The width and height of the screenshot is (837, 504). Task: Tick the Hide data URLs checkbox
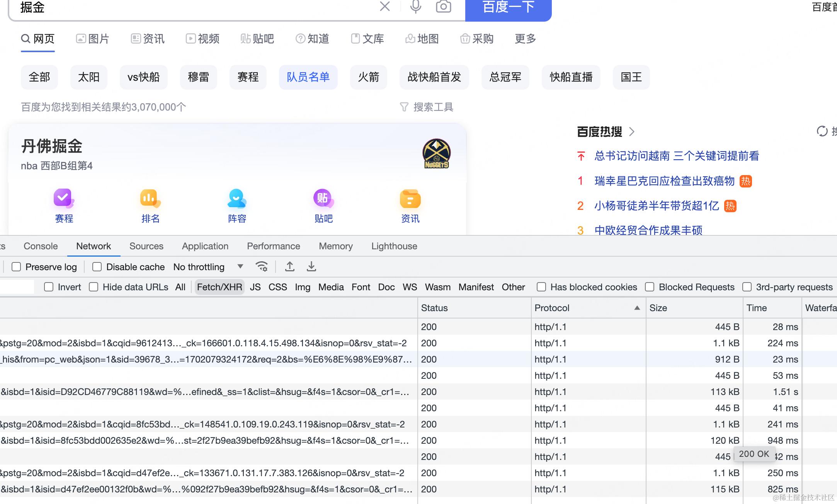pos(94,287)
